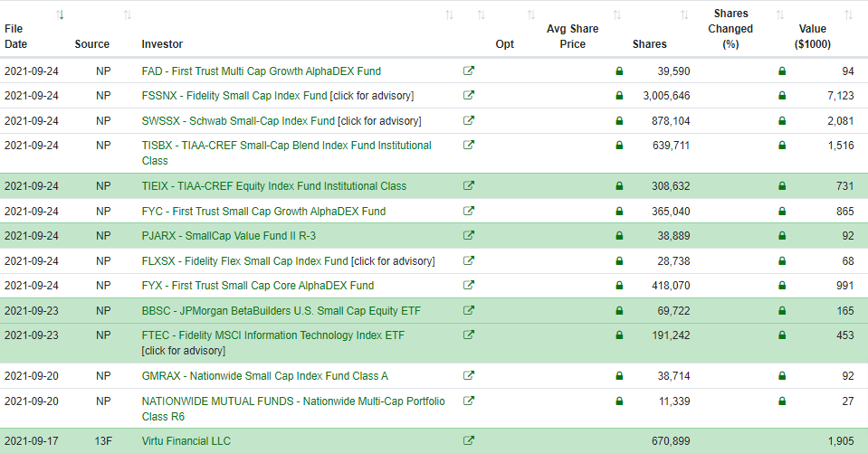The image size is (868, 453).
Task: Sort table by Shares Changed (%) column
Action: tap(780, 15)
